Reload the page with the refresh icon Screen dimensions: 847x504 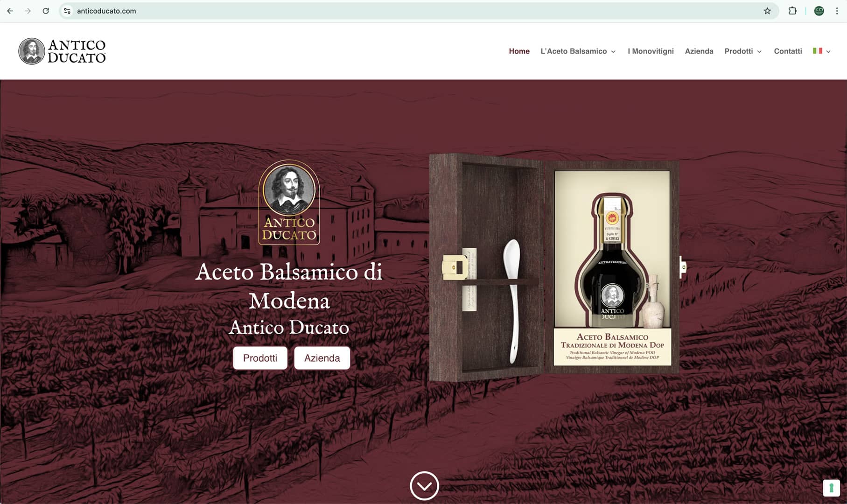coord(46,11)
